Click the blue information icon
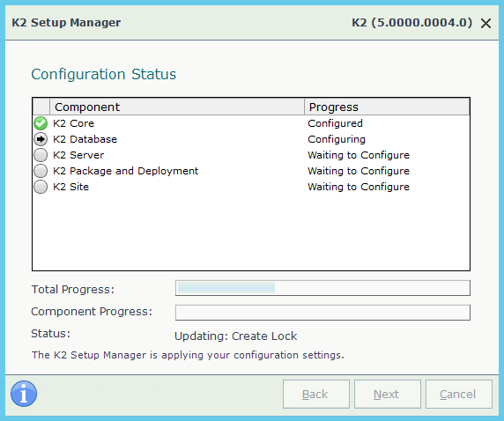504x421 pixels. 24,394
